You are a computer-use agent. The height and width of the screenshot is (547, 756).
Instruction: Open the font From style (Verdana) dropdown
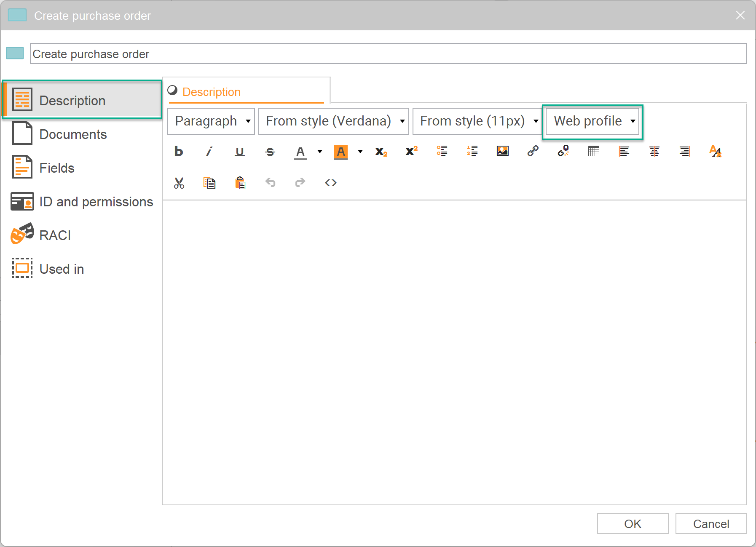click(334, 121)
